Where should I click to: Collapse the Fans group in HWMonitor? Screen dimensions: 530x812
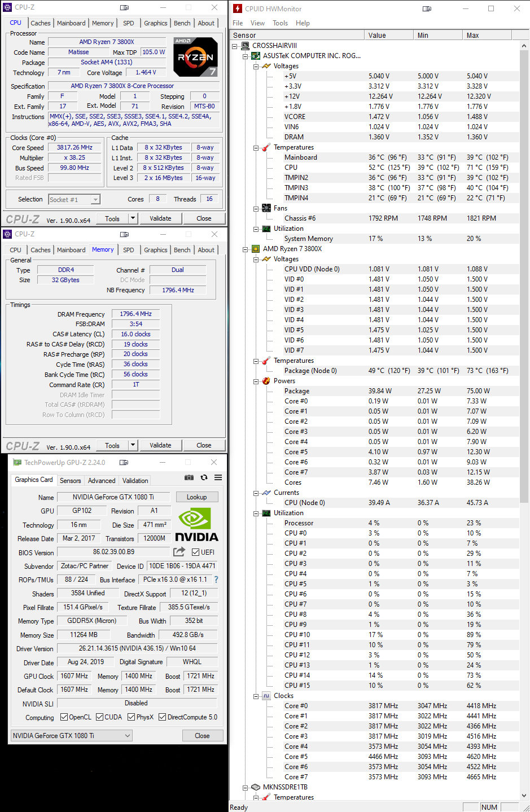(256, 208)
